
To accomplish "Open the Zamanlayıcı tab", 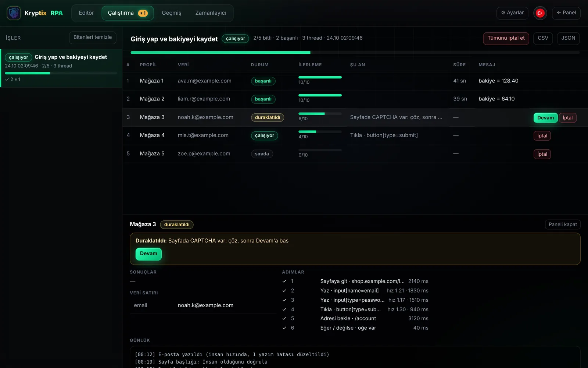I will [x=211, y=13].
